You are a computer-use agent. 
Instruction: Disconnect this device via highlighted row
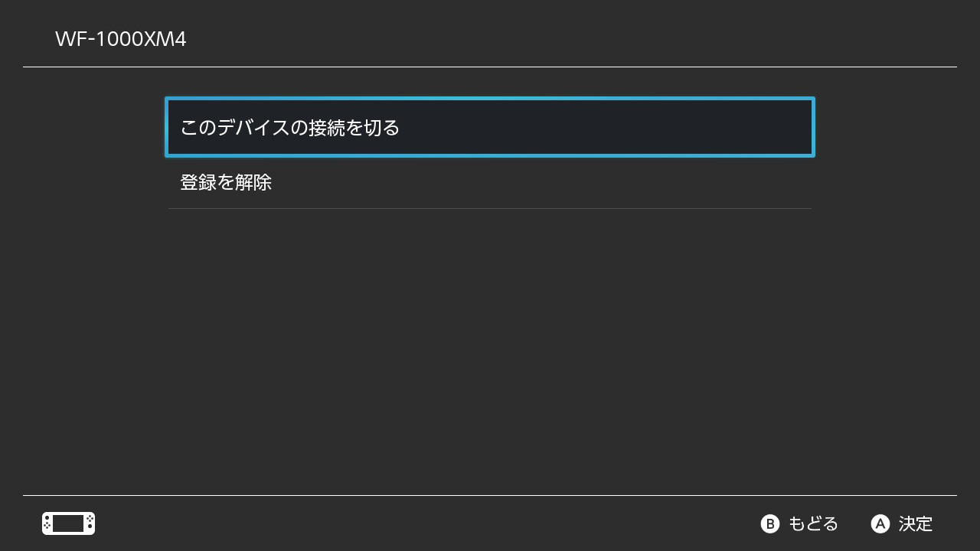coord(490,127)
